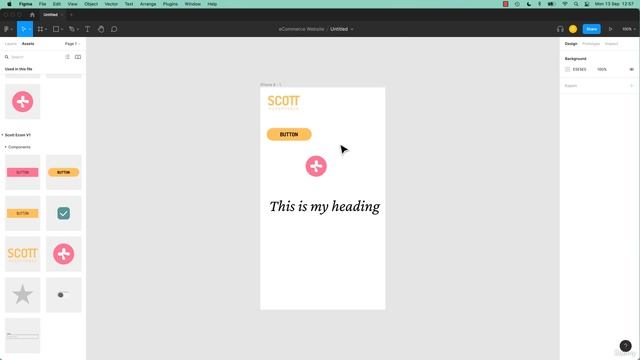Open a new tab with plus
Image resolution: width=640 pixels, height=360 pixels.
71,15
